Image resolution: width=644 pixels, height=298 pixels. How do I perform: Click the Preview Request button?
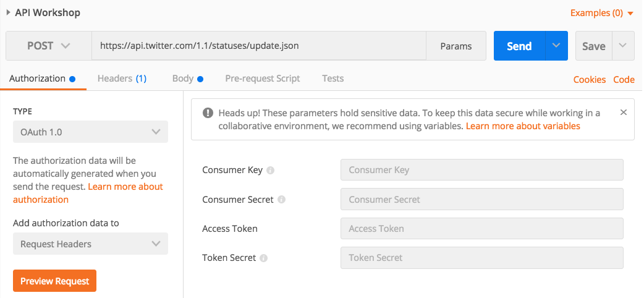point(55,281)
